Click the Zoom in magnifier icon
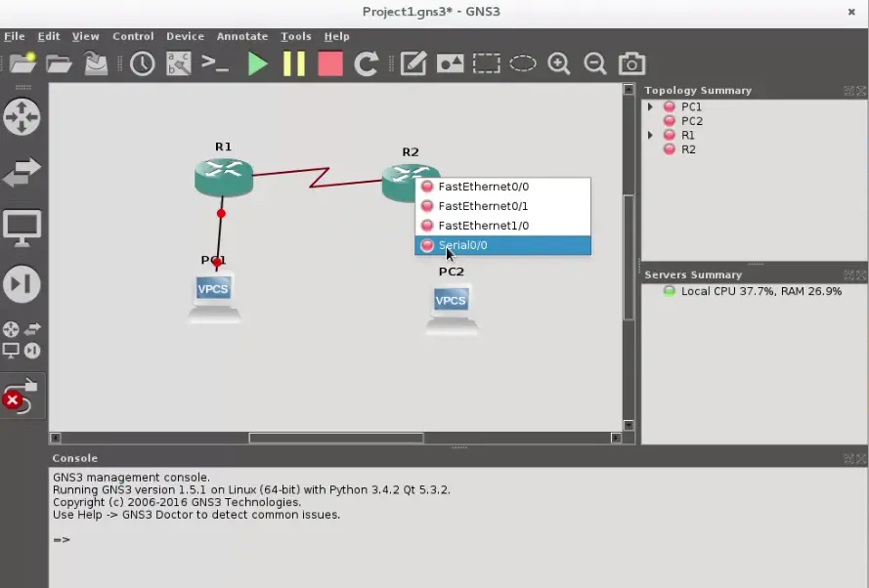Image resolution: width=869 pixels, height=588 pixels. [x=559, y=63]
